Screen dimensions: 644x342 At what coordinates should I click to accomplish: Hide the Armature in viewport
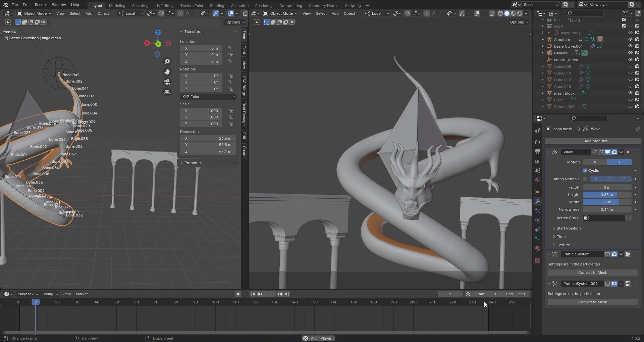click(x=630, y=40)
